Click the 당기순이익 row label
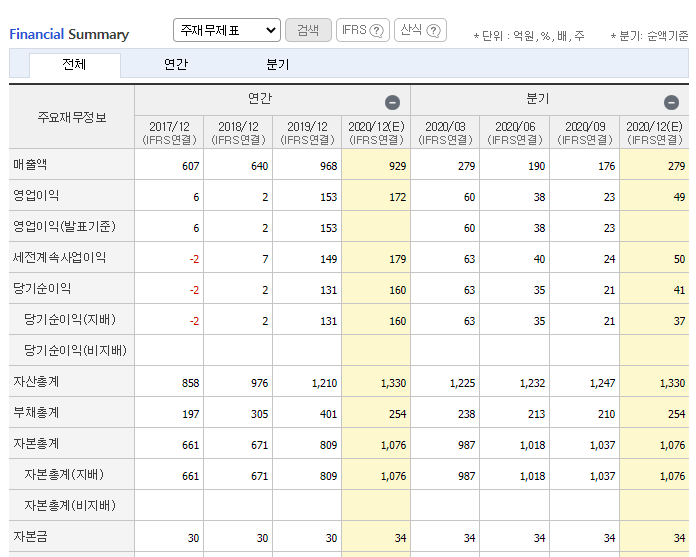Screen dimensions: 696x557 [x=42, y=289]
